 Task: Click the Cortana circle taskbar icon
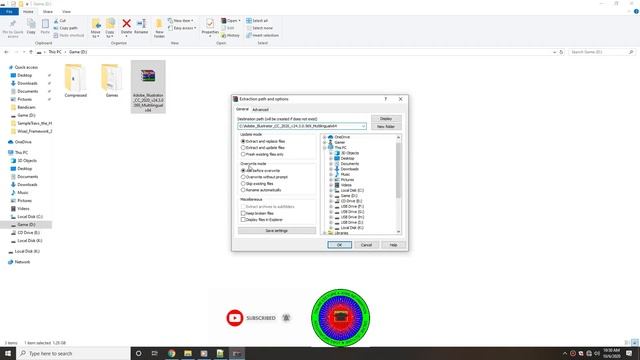pos(138,353)
